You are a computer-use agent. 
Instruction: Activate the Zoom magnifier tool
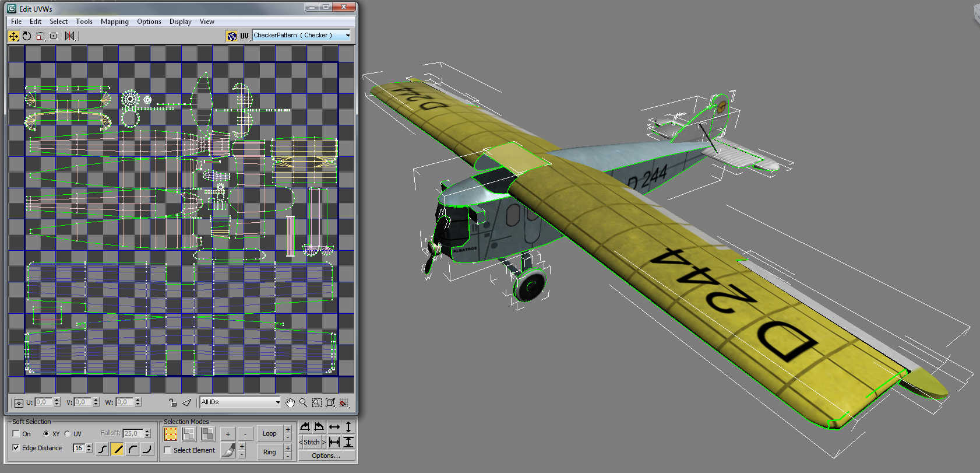tap(303, 402)
